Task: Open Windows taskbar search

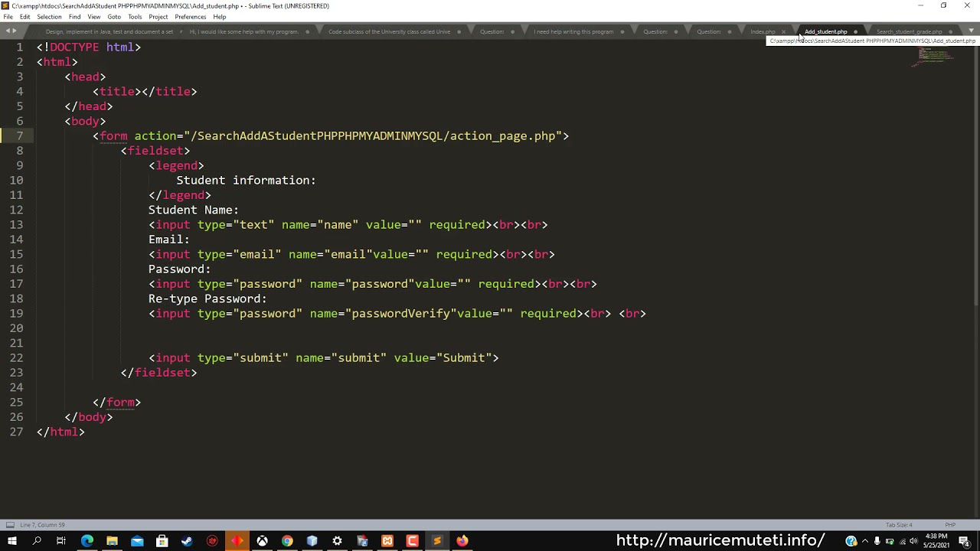Action: (36, 541)
